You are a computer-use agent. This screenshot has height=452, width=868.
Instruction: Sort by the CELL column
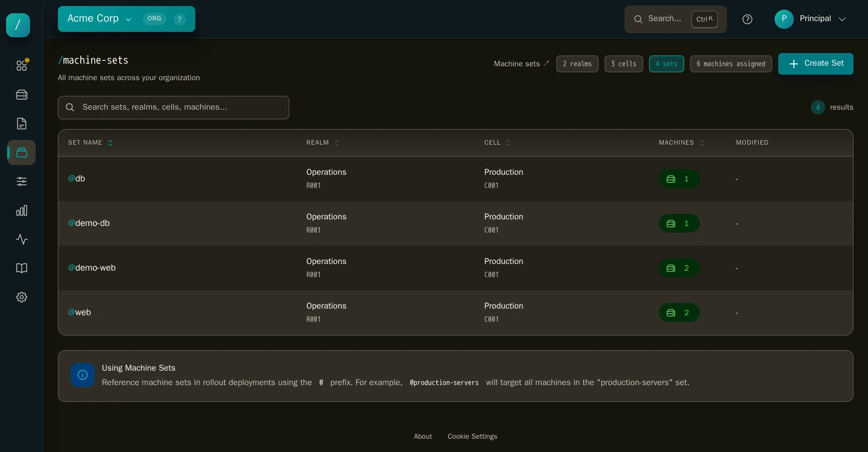pos(498,143)
